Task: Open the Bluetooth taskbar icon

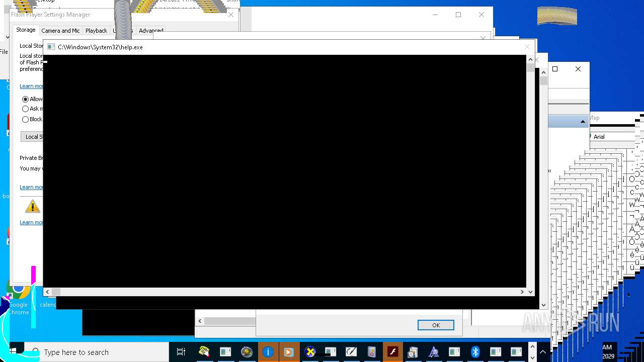Action: pos(475,352)
